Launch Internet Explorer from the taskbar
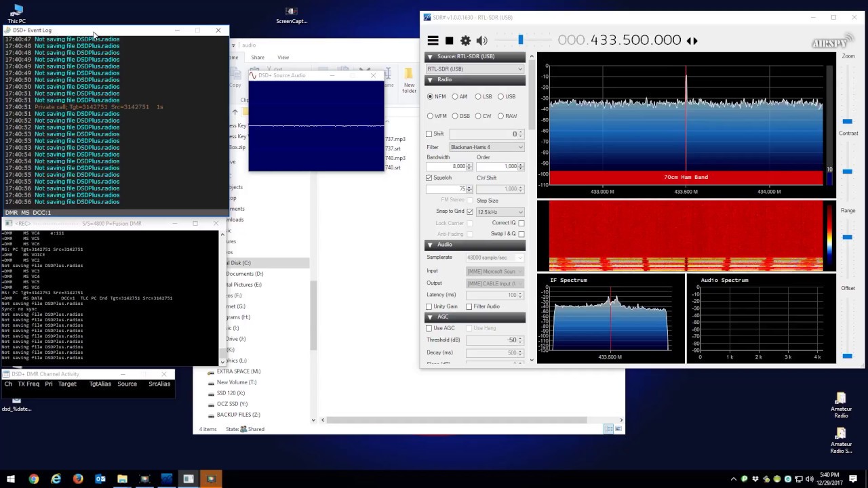868x488 pixels. 56,479
